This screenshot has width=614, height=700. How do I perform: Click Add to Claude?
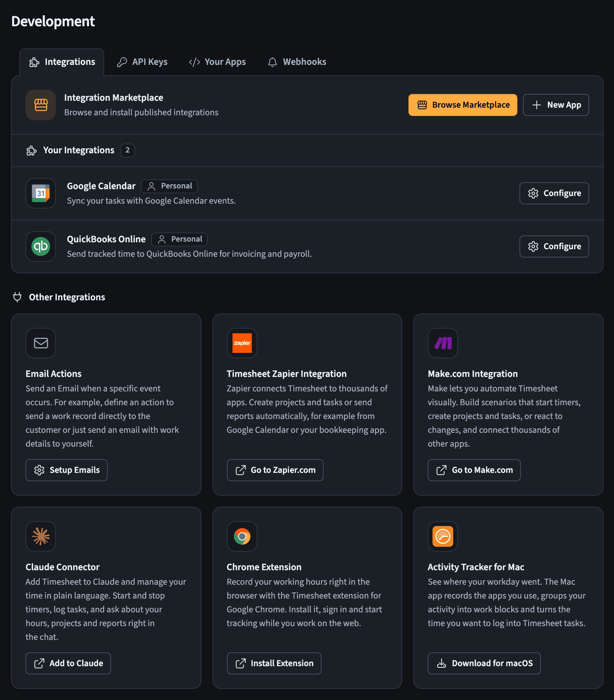(x=68, y=663)
